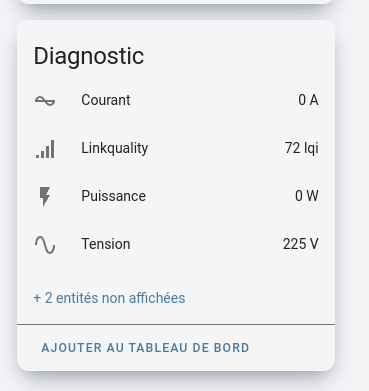Click between Puissance label and its value
The width and height of the screenshot is (369, 391).
[220, 196]
